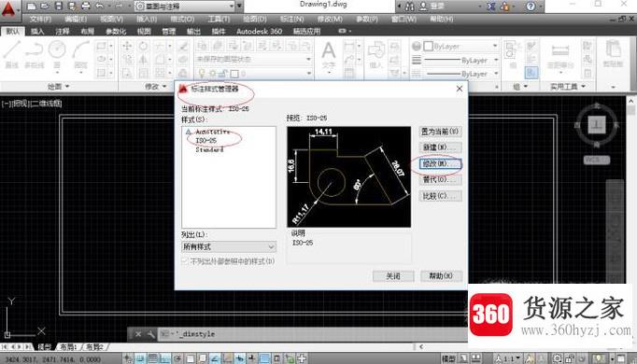Click the Open file icon in quick access toolbar
This screenshot has height=364, width=637.
45,7
